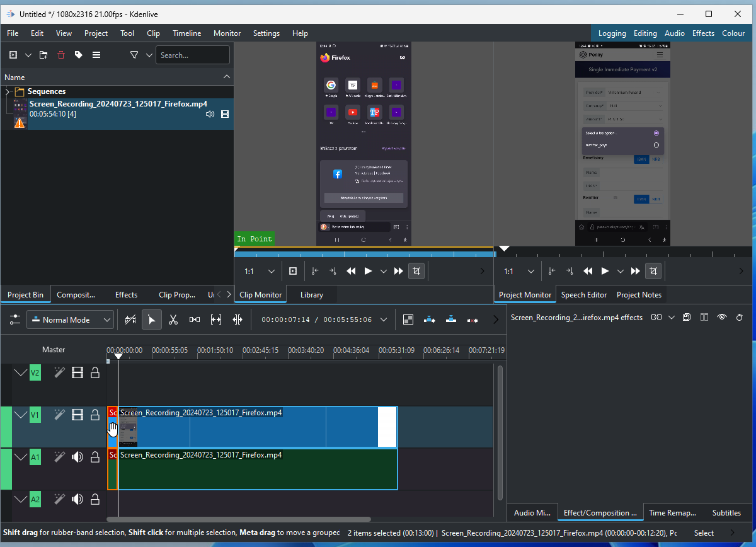Click extract timeline zone icon
Screen dimensions: 756x547
(x=472, y=320)
